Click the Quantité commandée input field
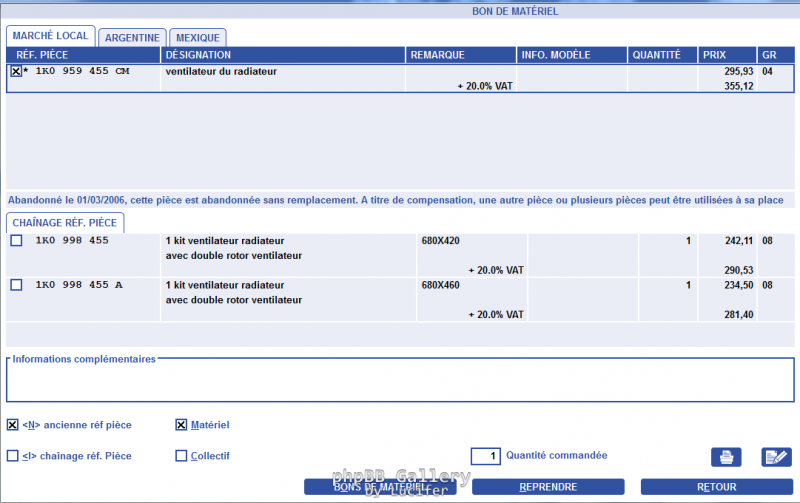The width and height of the screenshot is (800, 503). (485, 456)
